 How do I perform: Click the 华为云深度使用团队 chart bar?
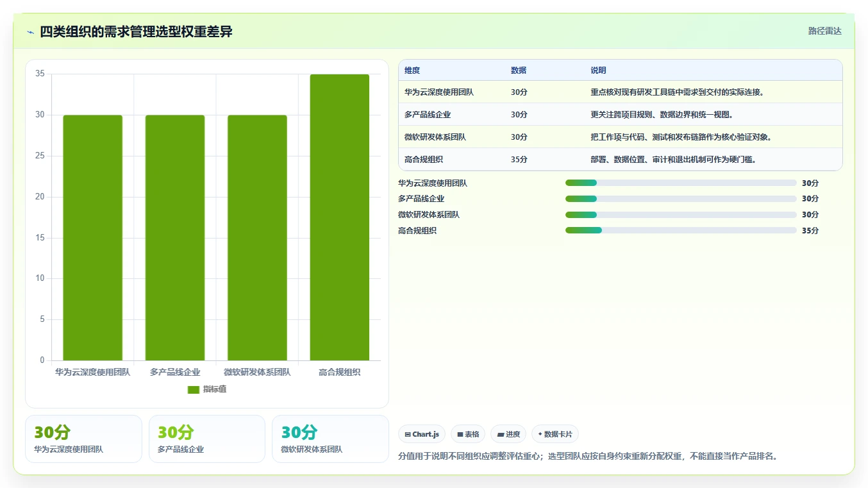[92, 238]
